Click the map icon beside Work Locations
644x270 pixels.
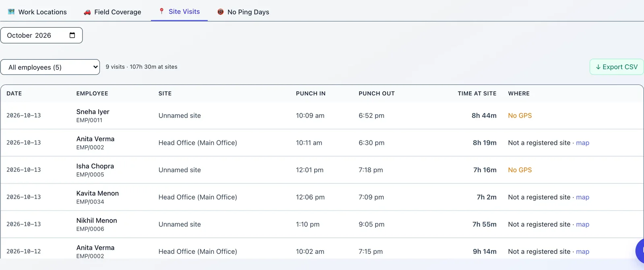pyautogui.click(x=11, y=12)
